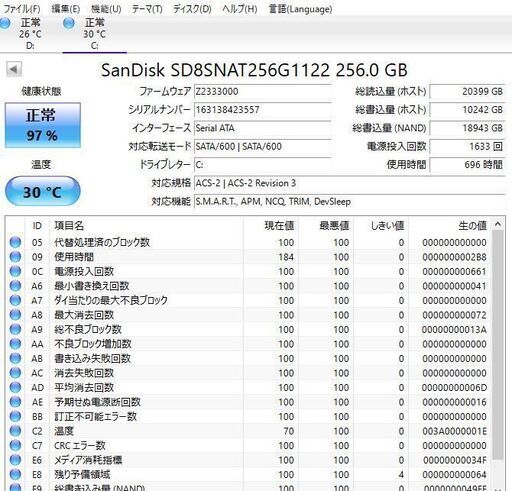Image resolution: width=512 pixels, height=491 pixels.
Task: Click status icon for attribute A6
Action: tap(15, 286)
